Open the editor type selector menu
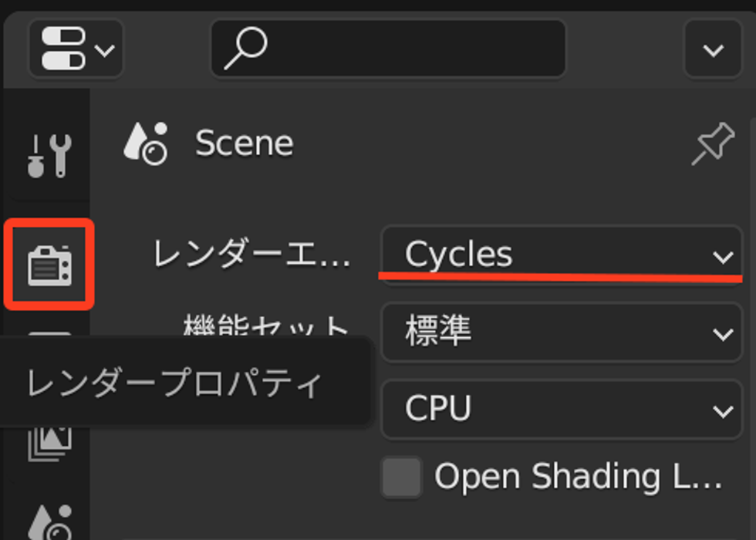 [76, 48]
